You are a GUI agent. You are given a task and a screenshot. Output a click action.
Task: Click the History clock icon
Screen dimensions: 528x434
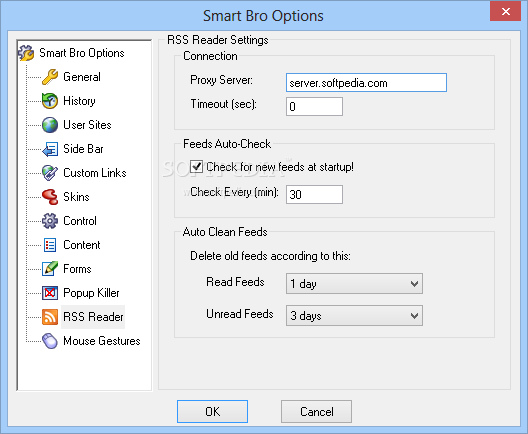pyautogui.click(x=50, y=101)
